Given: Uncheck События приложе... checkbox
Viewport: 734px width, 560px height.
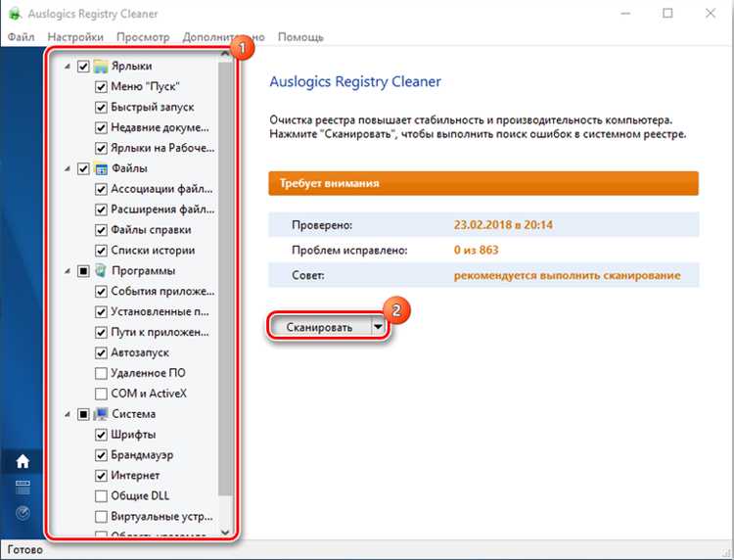Looking at the screenshot, I should point(101,291).
